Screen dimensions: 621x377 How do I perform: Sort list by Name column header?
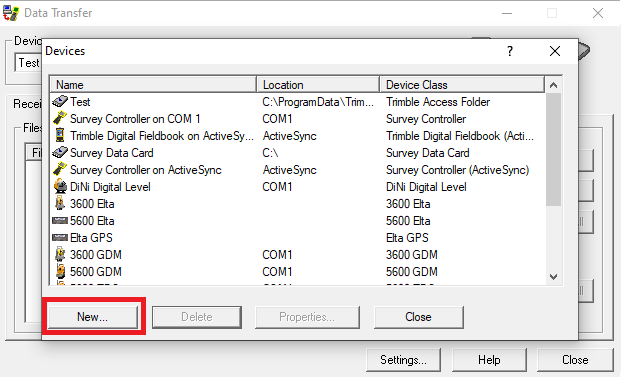(153, 85)
